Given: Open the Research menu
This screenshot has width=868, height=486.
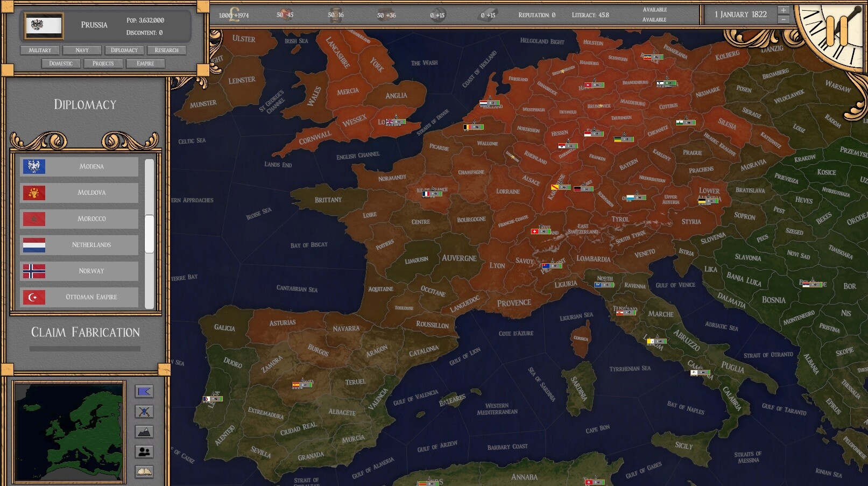Looking at the screenshot, I should tap(166, 50).
